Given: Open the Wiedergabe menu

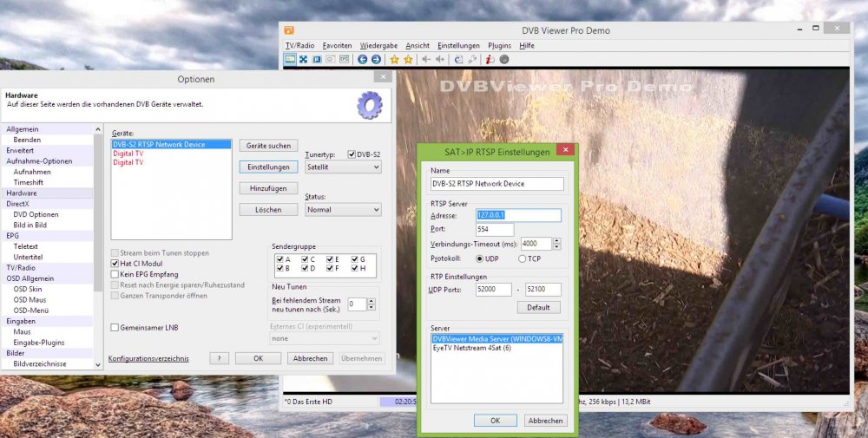Looking at the screenshot, I should (378, 45).
